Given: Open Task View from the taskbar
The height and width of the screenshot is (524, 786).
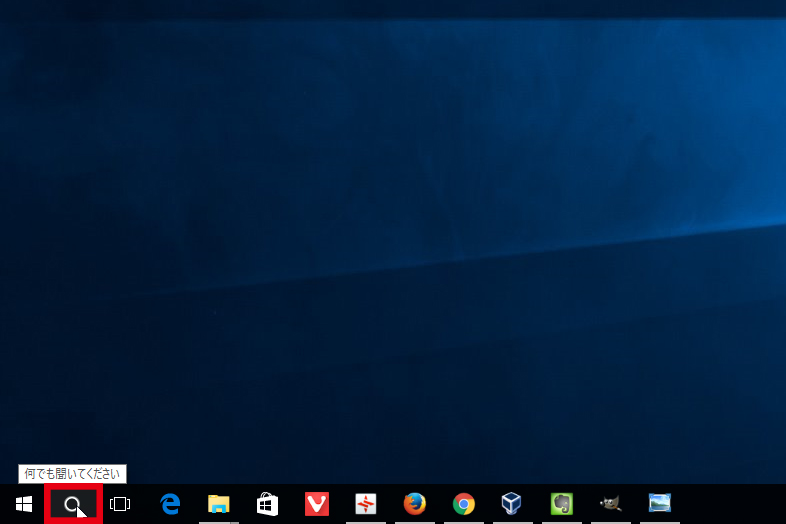Looking at the screenshot, I should tap(120, 504).
